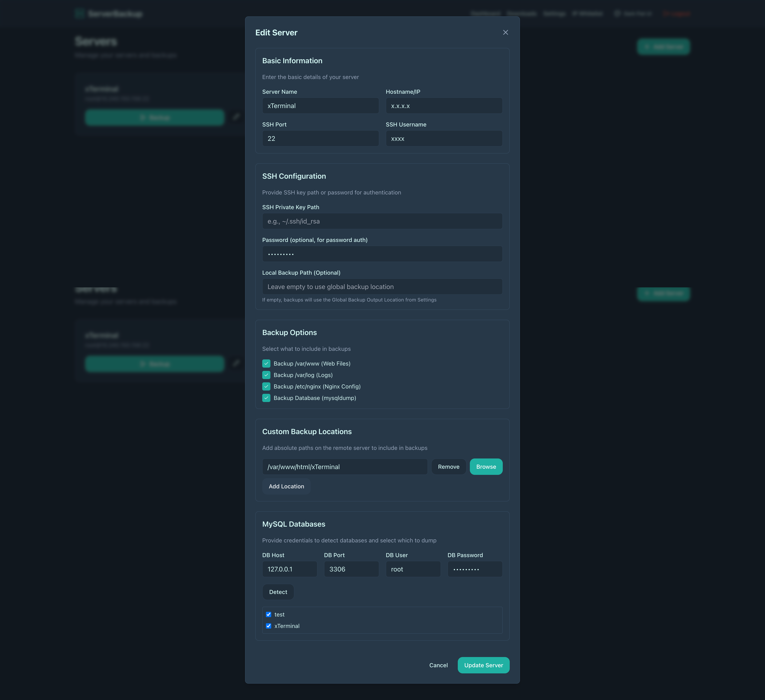The height and width of the screenshot is (700, 765).
Task: Click the pencil edit icon on the xTerminal card
Action: (x=236, y=117)
